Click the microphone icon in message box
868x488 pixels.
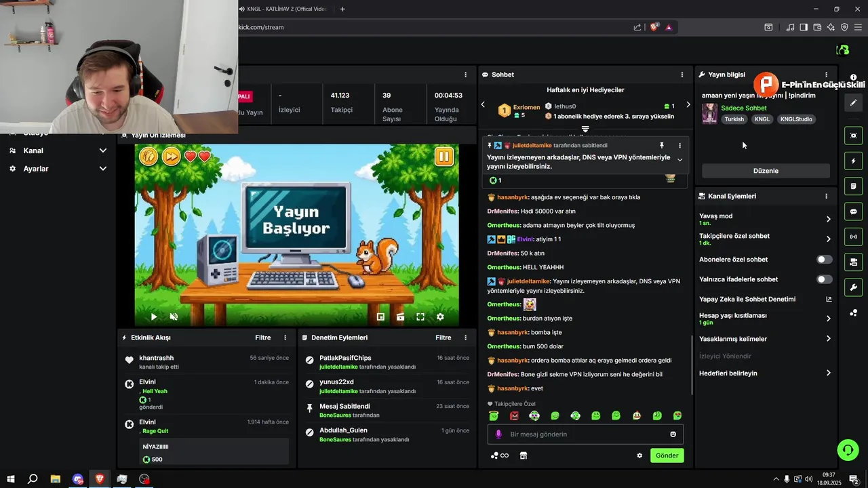tap(498, 434)
